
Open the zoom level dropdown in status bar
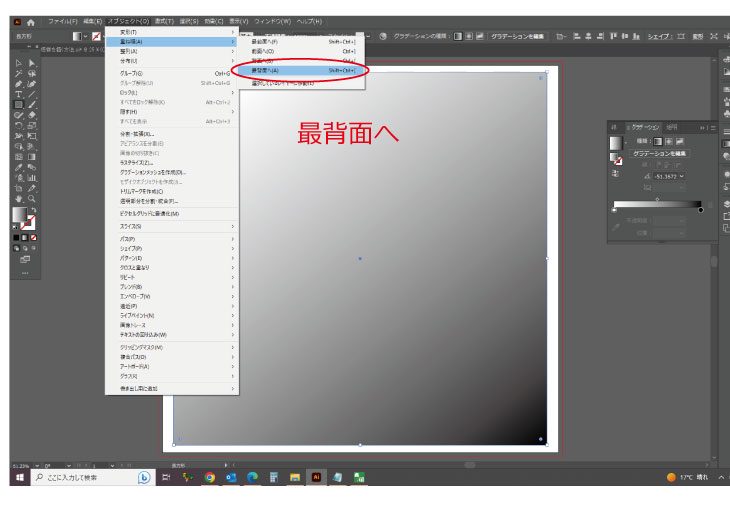tap(33, 465)
